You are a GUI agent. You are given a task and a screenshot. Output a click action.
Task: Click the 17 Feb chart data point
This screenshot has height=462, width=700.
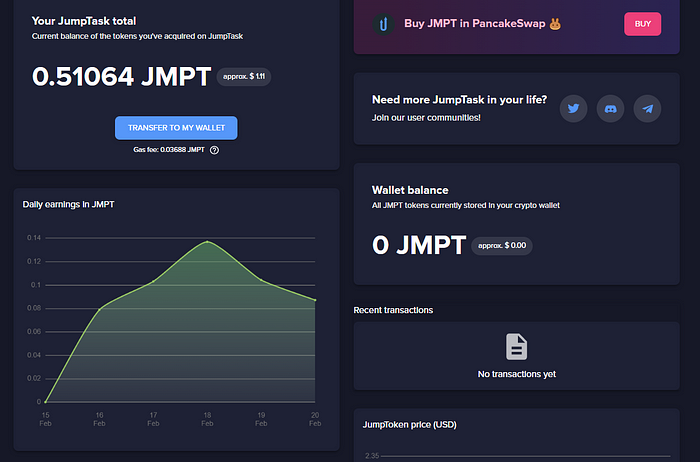pos(154,281)
